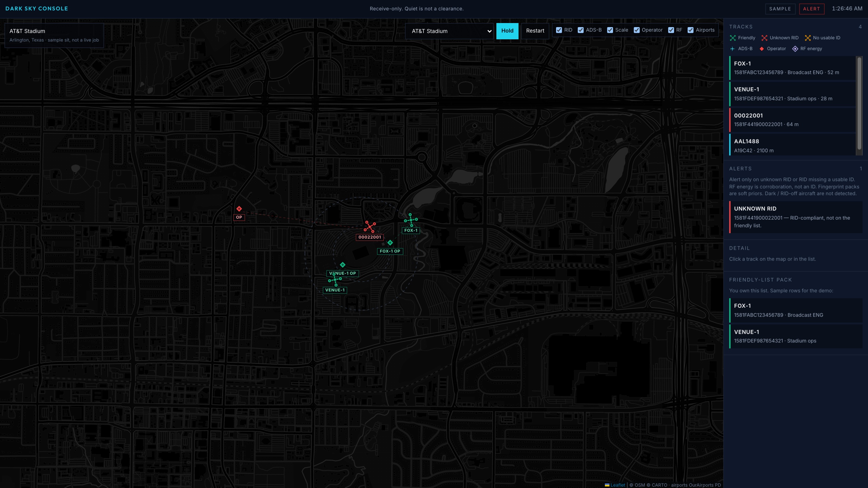The height and width of the screenshot is (488, 868).
Task: Toggle the ADS-B layer checkbox
Action: tap(580, 30)
